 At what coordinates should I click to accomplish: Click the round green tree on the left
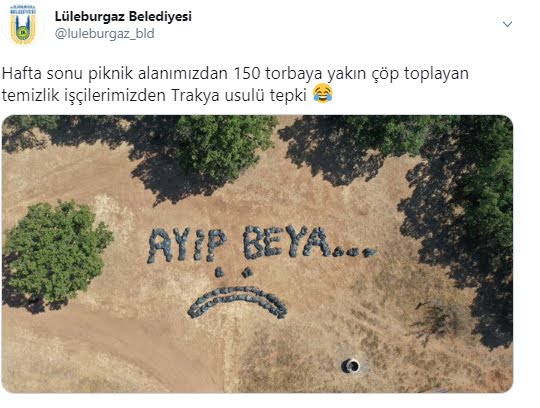[55, 253]
